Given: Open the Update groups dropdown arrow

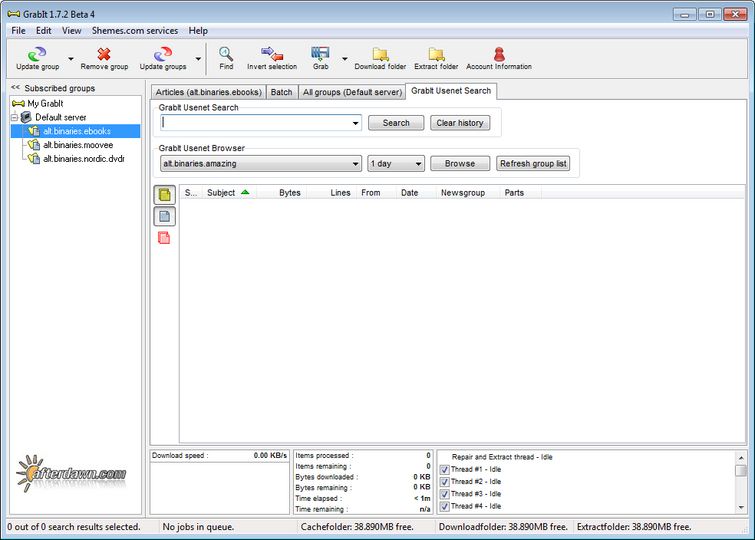Looking at the screenshot, I should coord(198,59).
